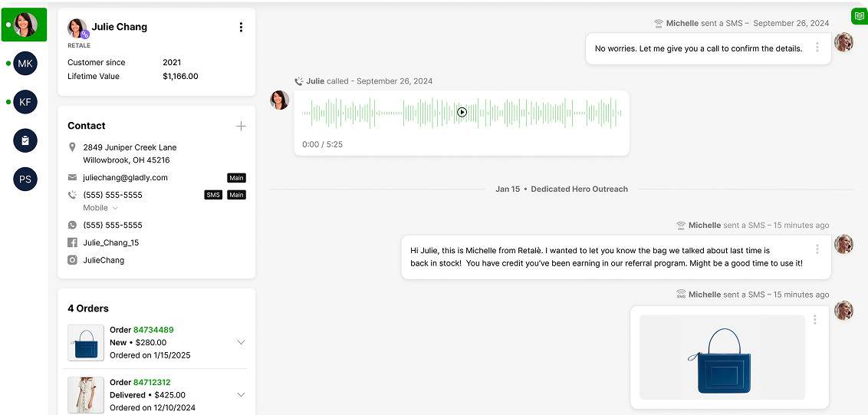
Task: Click Michelle's avatar beside the 'Hi Julie' message
Action: pos(843,244)
